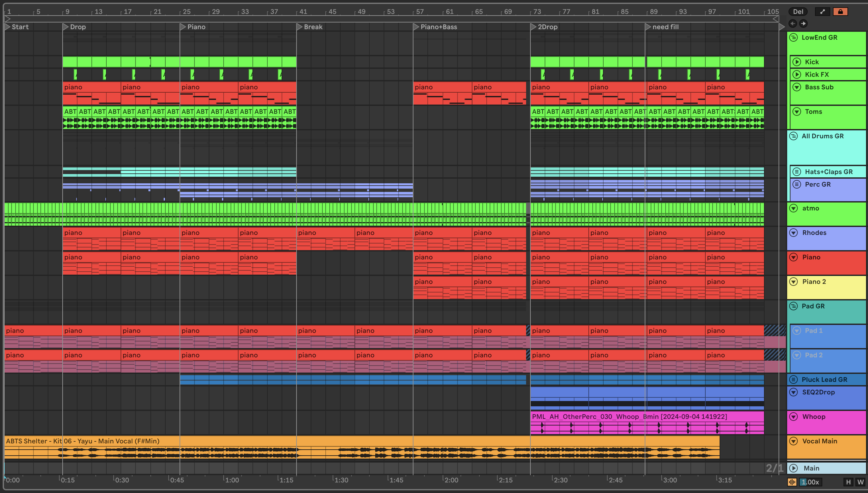Toggle the automation mode button

click(822, 12)
